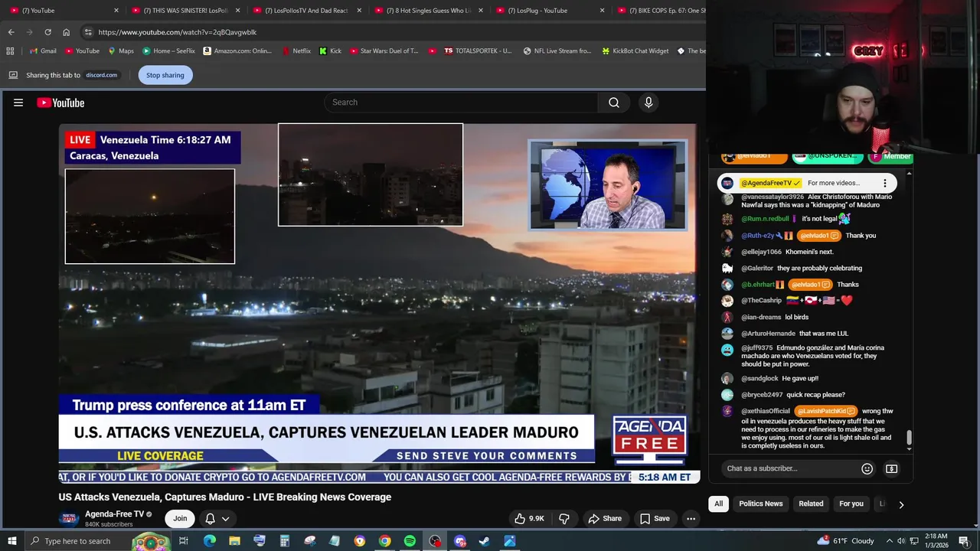Open Spotify from the taskbar
This screenshot has width=980, height=551.
coord(410,541)
